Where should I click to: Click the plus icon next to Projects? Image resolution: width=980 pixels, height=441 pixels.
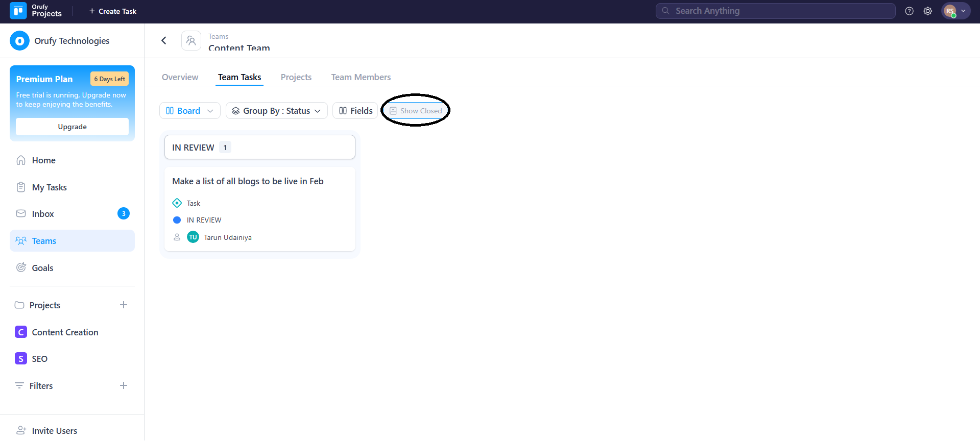pyautogui.click(x=124, y=305)
